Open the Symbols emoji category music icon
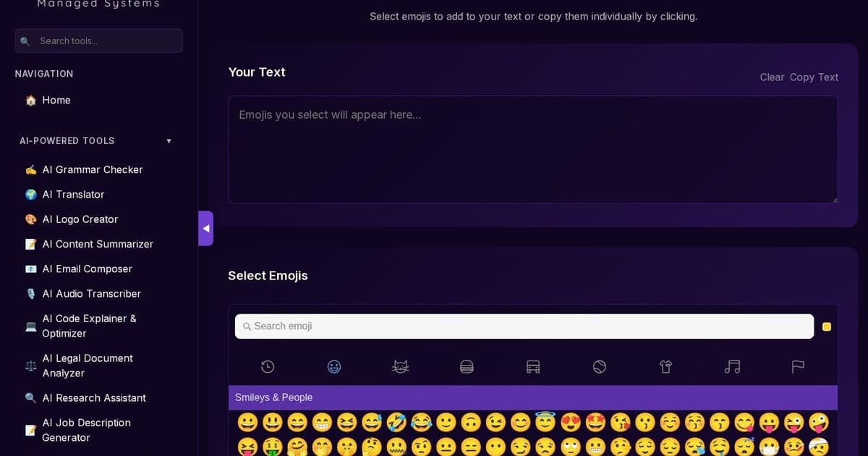The height and width of the screenshot is (456, 868). pos(732,366)
